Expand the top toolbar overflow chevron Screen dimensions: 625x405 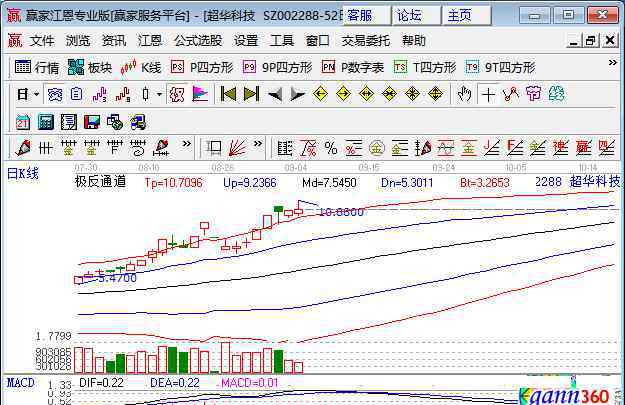coord(613,63)
